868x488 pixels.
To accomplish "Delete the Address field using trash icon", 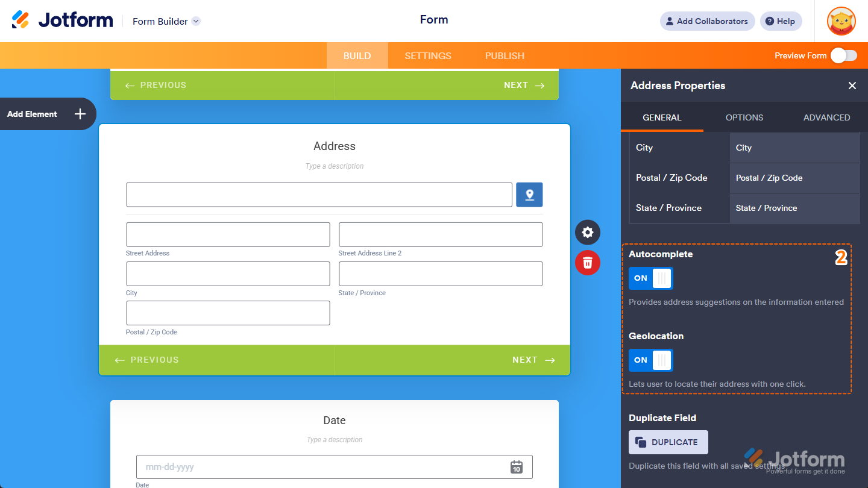I will (588, 263).
